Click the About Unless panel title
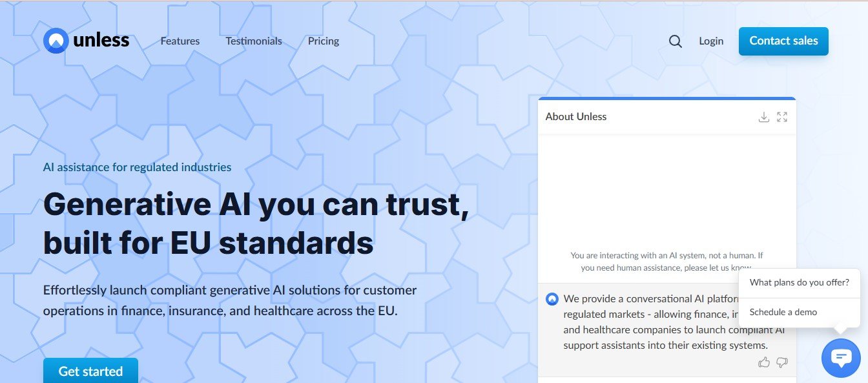 pyautogui.click(x=576, y=117)
